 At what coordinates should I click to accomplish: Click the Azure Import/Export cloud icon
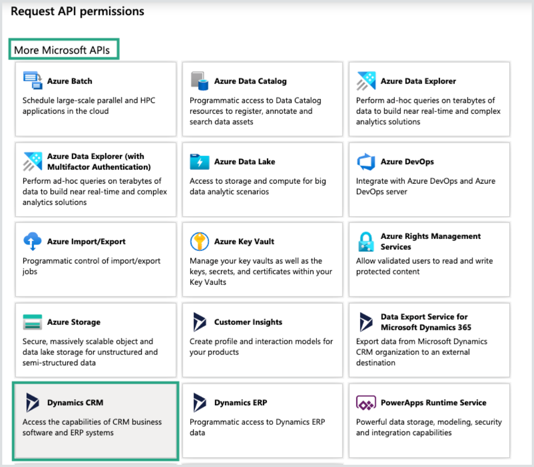(x=32, y=241)
